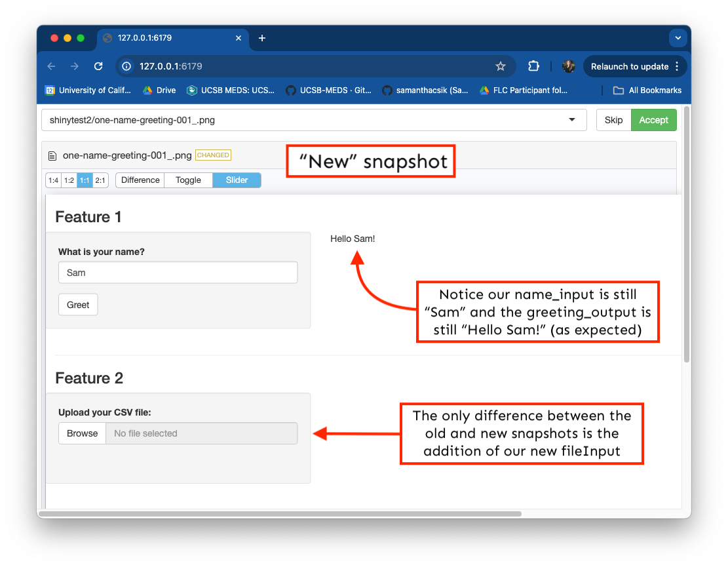Open a new browser tab with plus icon

[262, 38]
